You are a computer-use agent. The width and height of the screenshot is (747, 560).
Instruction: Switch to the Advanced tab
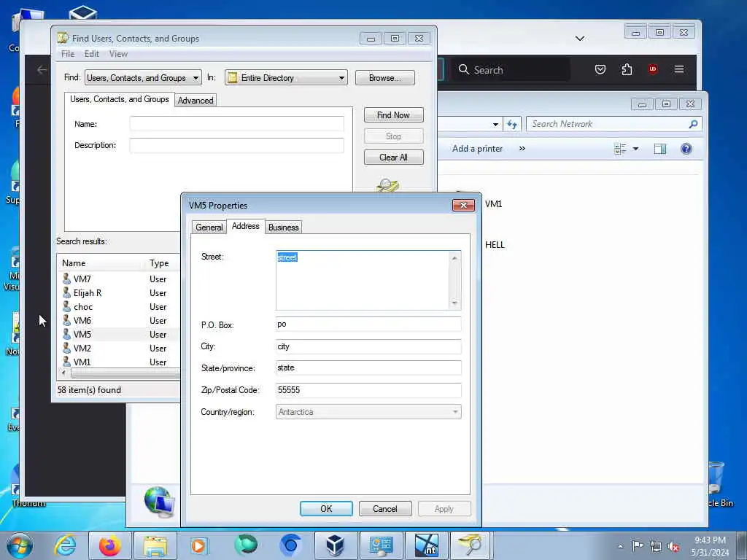(196, 100)
